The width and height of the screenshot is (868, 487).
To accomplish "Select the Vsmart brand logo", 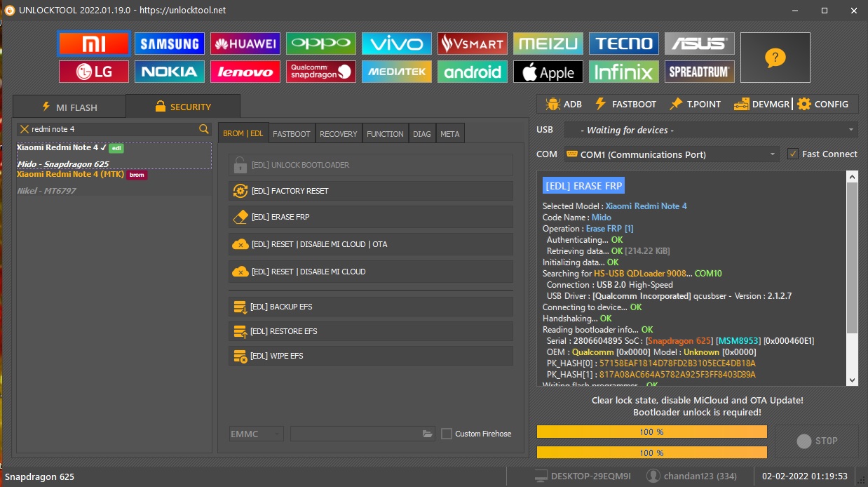I will 473,44.
